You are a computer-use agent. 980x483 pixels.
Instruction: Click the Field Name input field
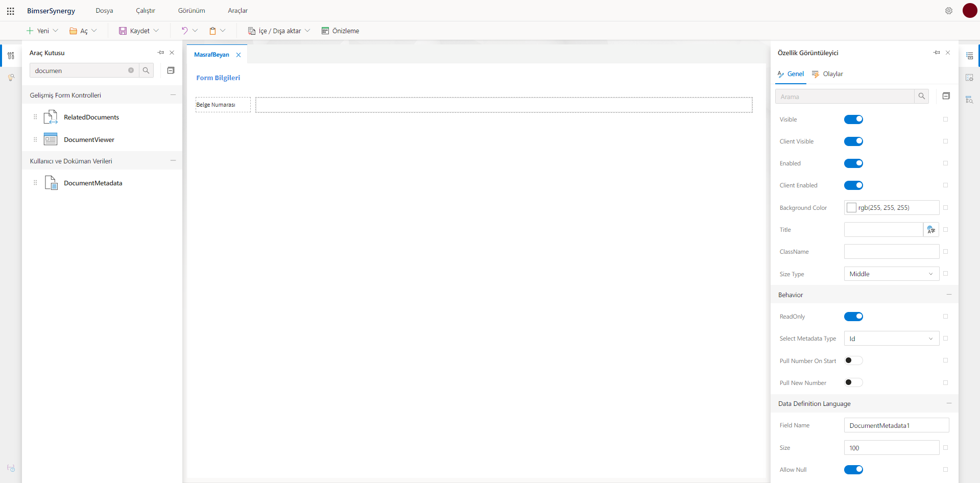896,425
